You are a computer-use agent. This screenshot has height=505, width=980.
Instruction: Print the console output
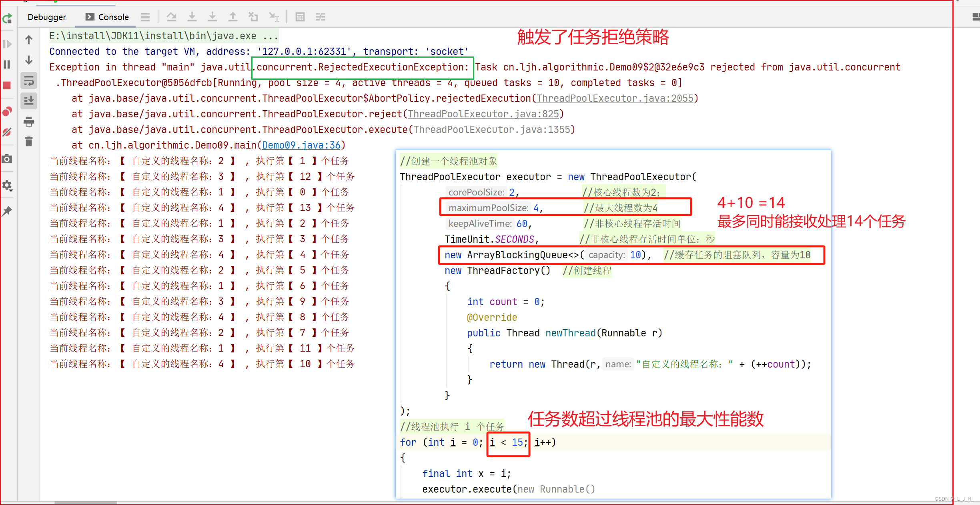tap(29, 121)
